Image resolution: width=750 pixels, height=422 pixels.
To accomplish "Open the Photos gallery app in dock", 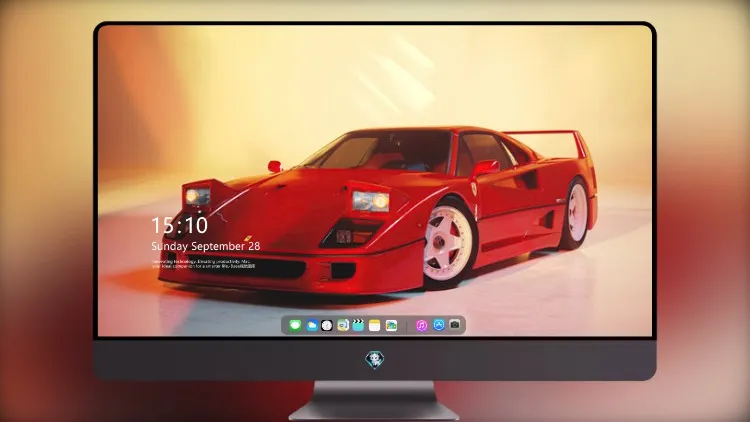I will point(391,325).
